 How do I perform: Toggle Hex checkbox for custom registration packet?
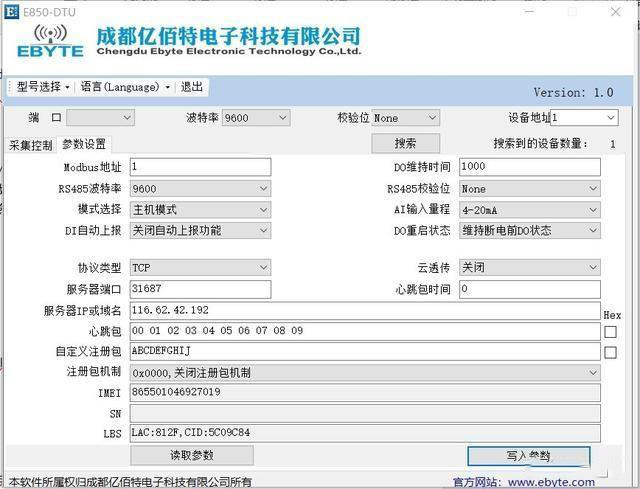point(610,352)
